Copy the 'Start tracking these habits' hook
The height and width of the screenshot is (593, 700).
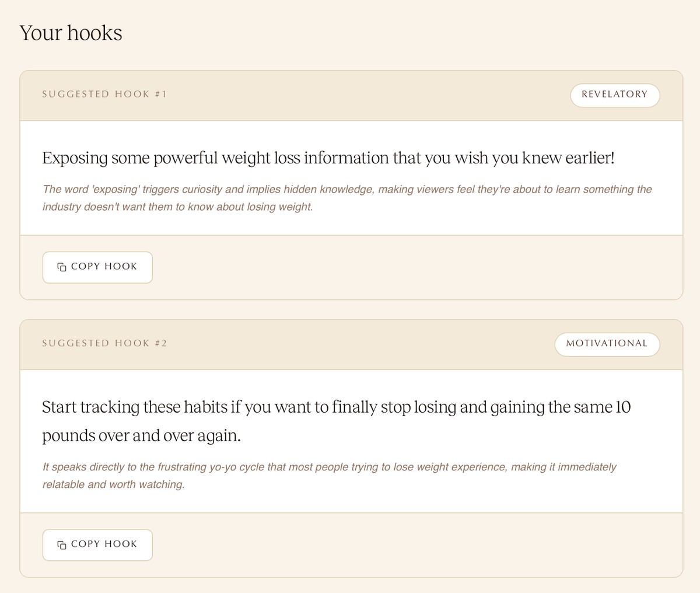click(x=97, y=545)
